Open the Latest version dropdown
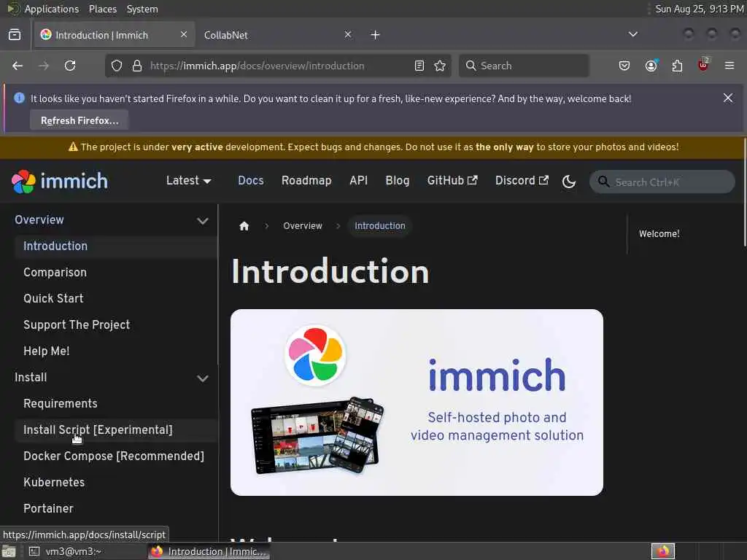This screenshot has height=560, width=747. tap(189, 181)
